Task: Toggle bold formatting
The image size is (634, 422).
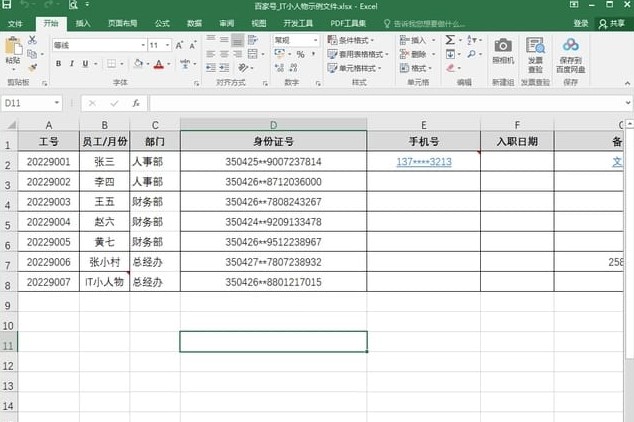Action: [59, 63]
